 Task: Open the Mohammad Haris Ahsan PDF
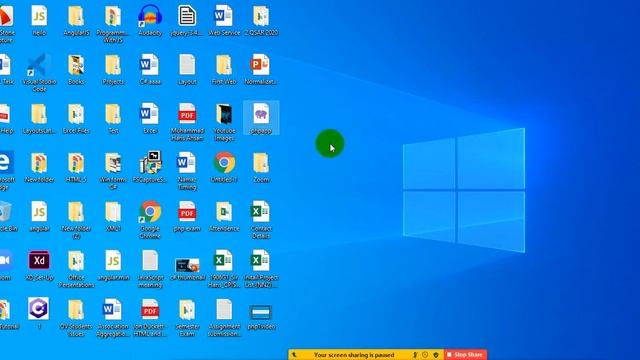[187, 122]
